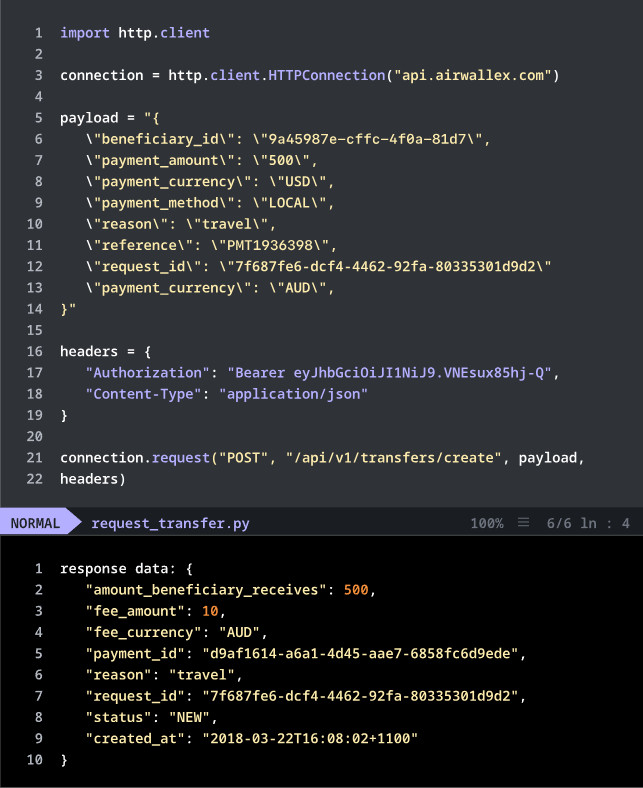Click the 100% scroll percentage indicator

click(486, 523)
